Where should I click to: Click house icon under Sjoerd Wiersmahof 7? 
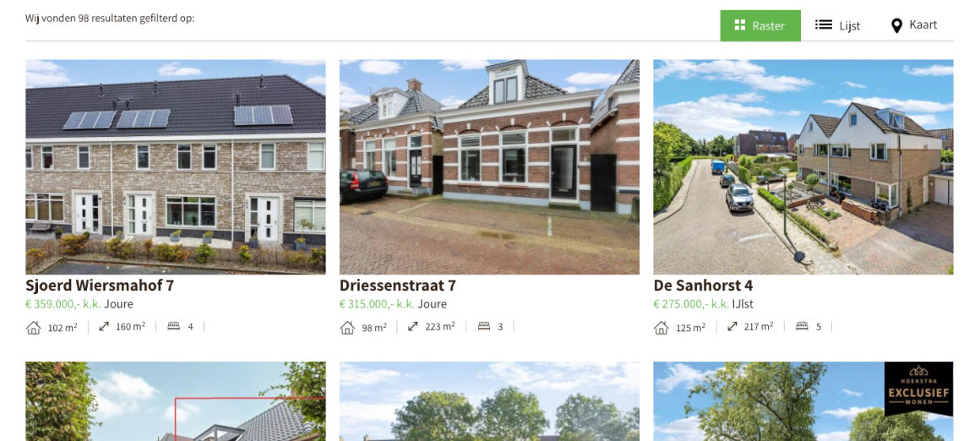coord(34,327)
